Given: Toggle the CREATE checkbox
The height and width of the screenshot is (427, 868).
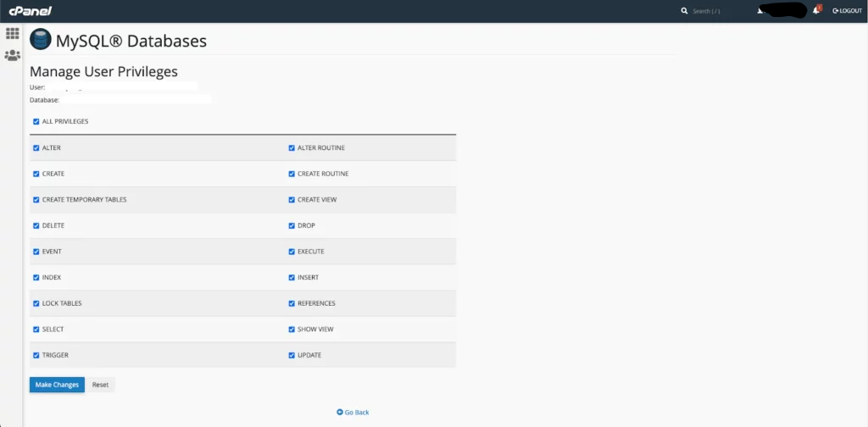Looking at the screenshot, I should (36, 174).
